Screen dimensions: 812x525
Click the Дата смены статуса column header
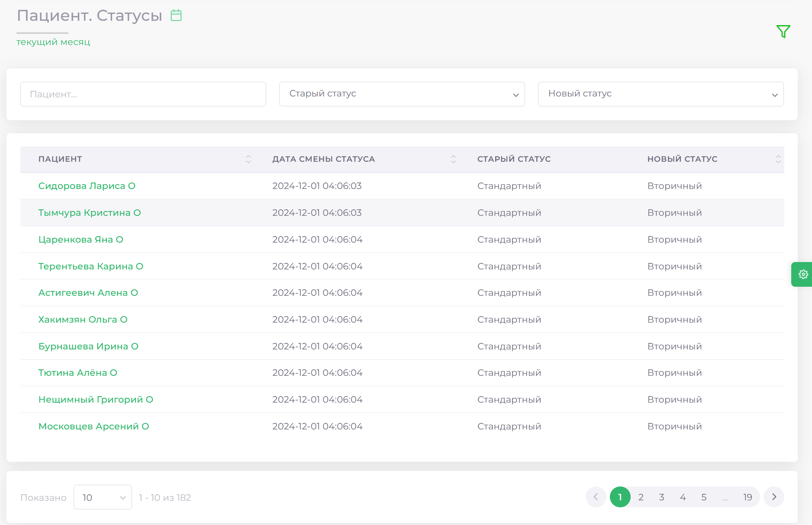pos(324,159)
